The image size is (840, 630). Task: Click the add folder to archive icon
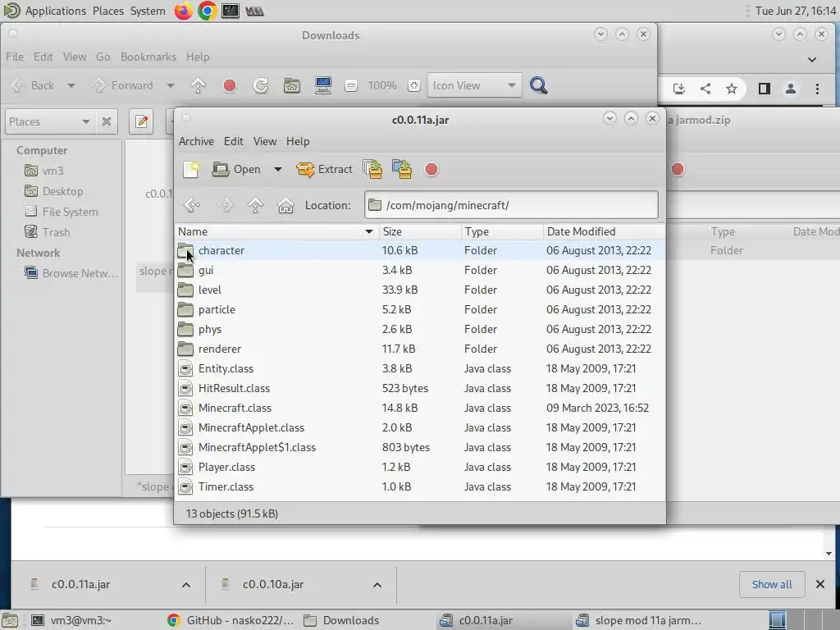coord(402,169)
